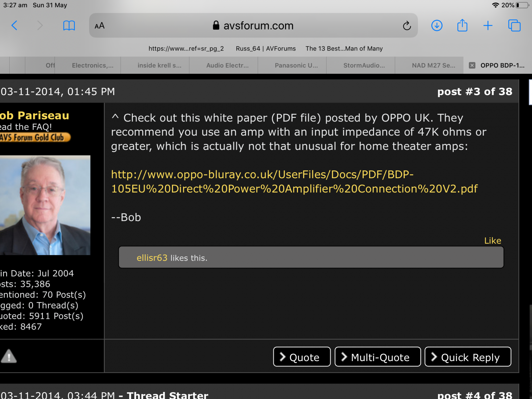Select the inside krell s... tab
The image size is (532, 399).
point(159,66)
